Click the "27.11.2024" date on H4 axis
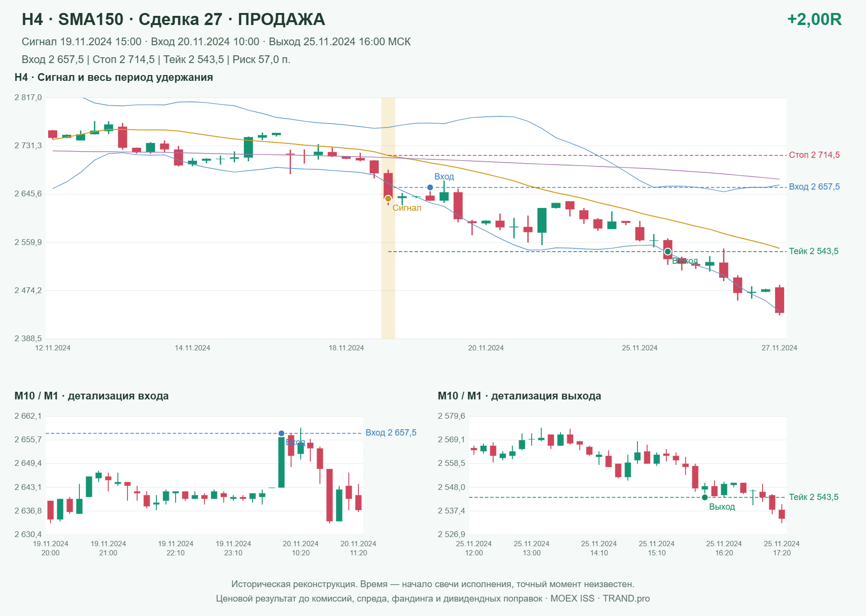Screen dimensions: 866x616 (779, 348)
